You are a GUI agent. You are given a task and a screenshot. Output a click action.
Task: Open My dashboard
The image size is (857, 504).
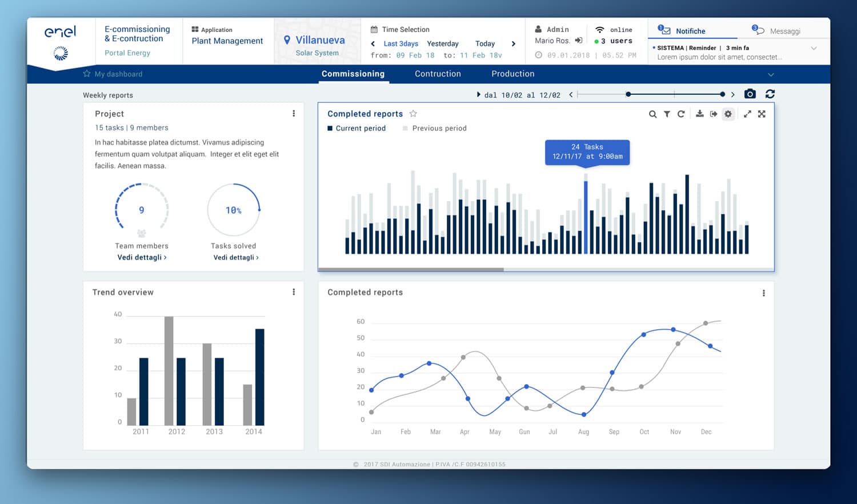118,74
